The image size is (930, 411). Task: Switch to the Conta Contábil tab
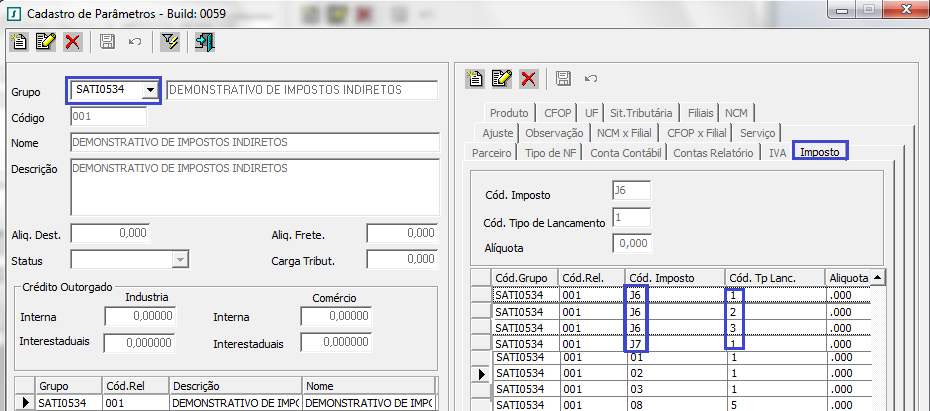click(626, 153)
